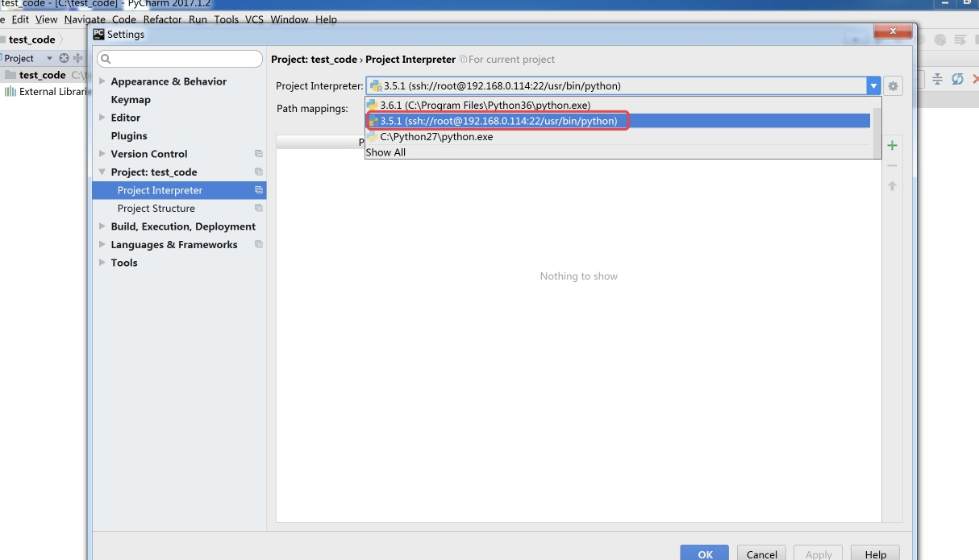979x560 pixels.
Task: Expand the Version Control section
Action: (x=102, y=154)
